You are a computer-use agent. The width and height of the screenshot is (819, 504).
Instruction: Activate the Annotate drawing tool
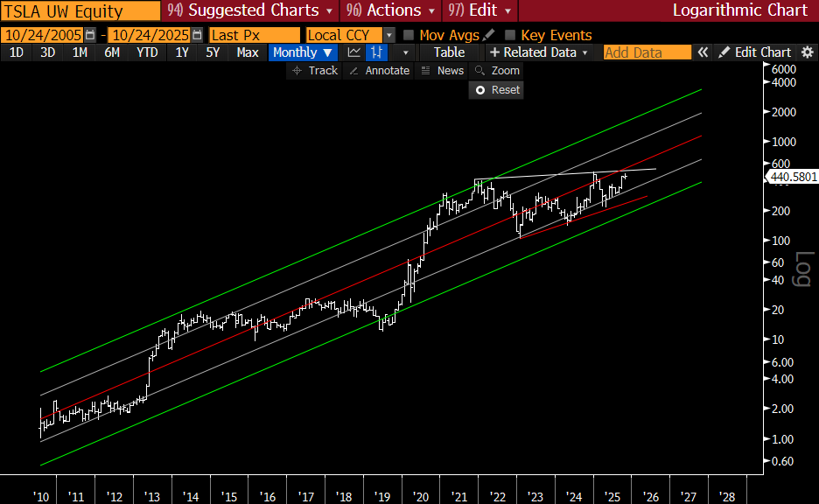379,71
